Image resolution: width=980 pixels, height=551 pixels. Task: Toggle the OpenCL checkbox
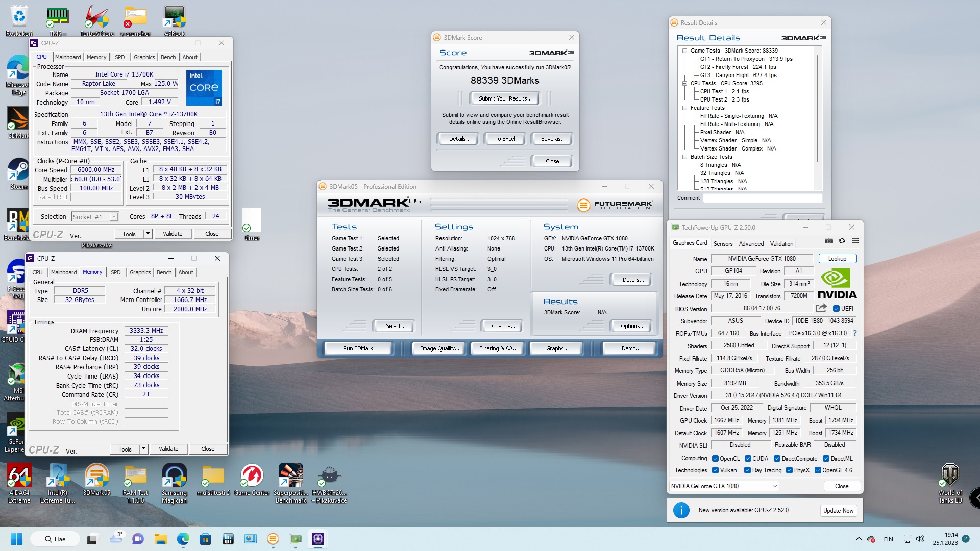tap(715, 458)
